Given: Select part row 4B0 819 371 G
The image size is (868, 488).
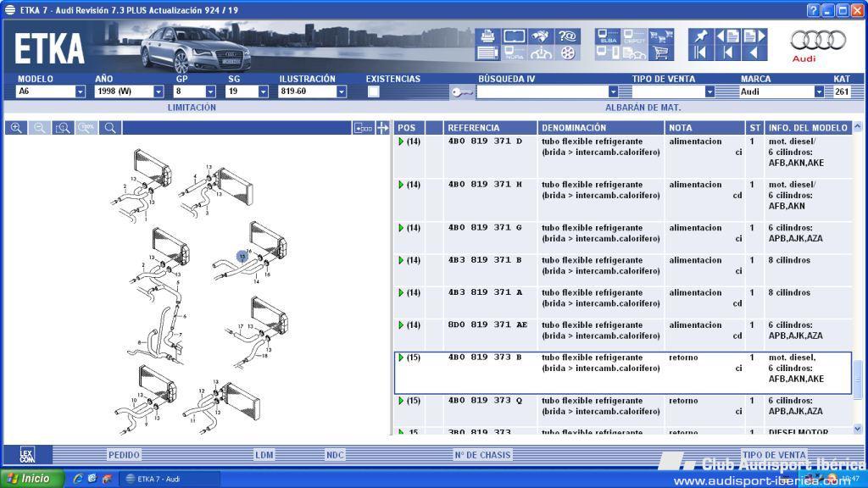Looking at the screenshot, I should pyautogui.click(x=623, y=238).
